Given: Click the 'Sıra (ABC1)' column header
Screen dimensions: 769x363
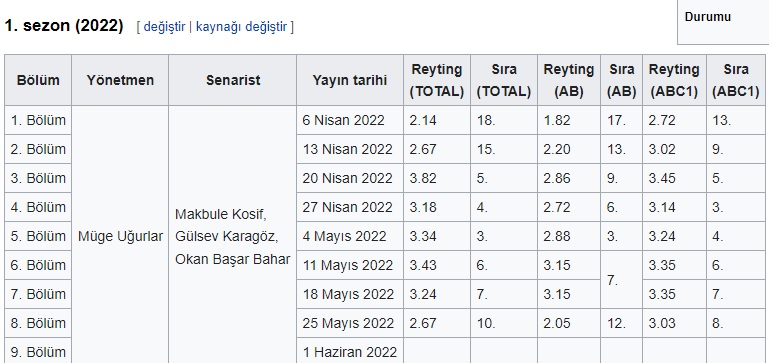Looking at the screenshot, I should [736, 80].
